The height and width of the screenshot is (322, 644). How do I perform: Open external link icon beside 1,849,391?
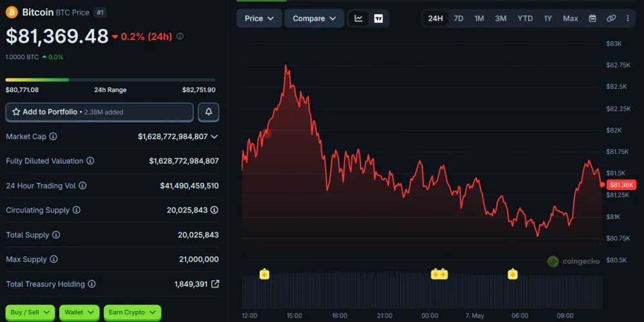215,284
